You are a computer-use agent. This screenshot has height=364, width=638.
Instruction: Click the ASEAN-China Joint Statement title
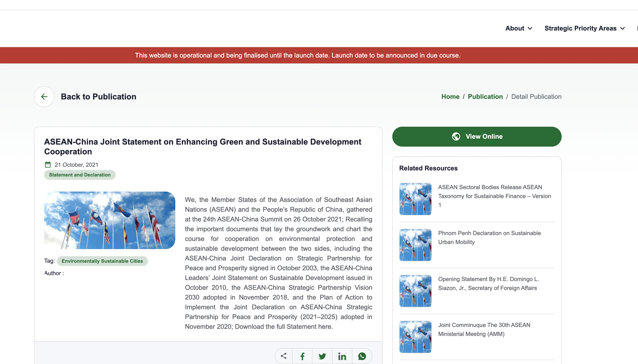point(203,147)
